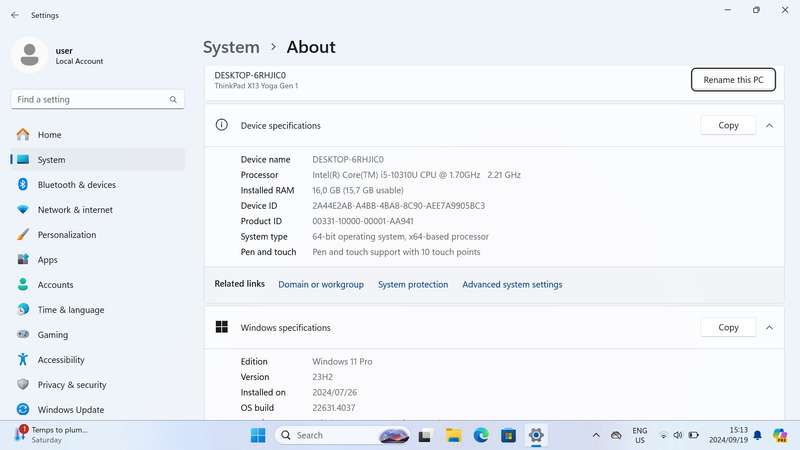The width and height of the screenshot is (800, 450).
Task: Open System protection link
Action: [x=413, y=285]
